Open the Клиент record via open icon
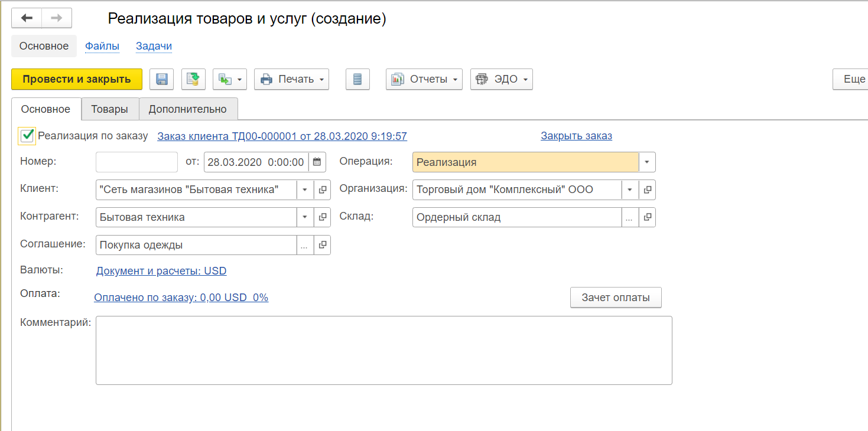The width and height of the screenshot is (868, 431). [322, 190]
